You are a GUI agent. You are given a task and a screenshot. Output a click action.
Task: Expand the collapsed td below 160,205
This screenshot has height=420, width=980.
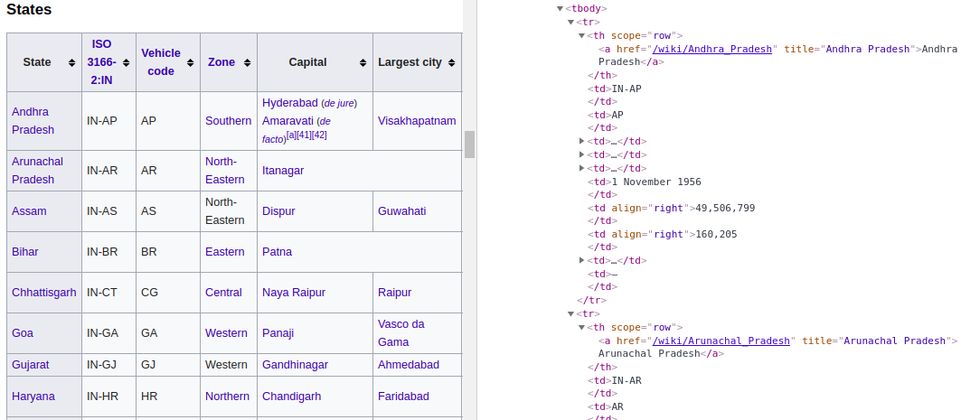click(x=582, y=261)
